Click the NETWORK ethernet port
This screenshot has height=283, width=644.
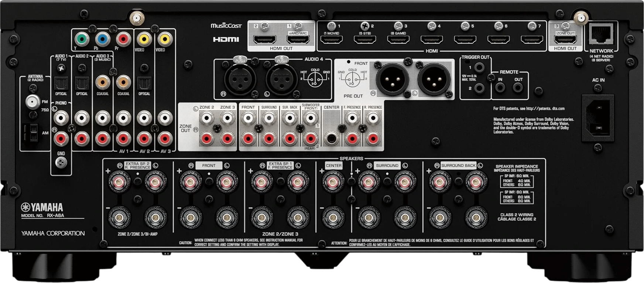[601, 35]
